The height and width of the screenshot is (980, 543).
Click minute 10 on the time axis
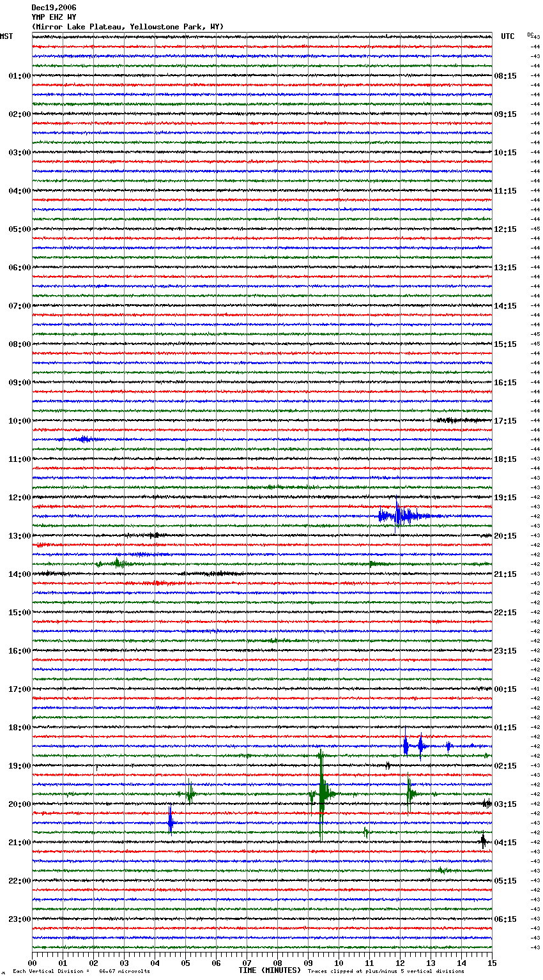[339, 963]
